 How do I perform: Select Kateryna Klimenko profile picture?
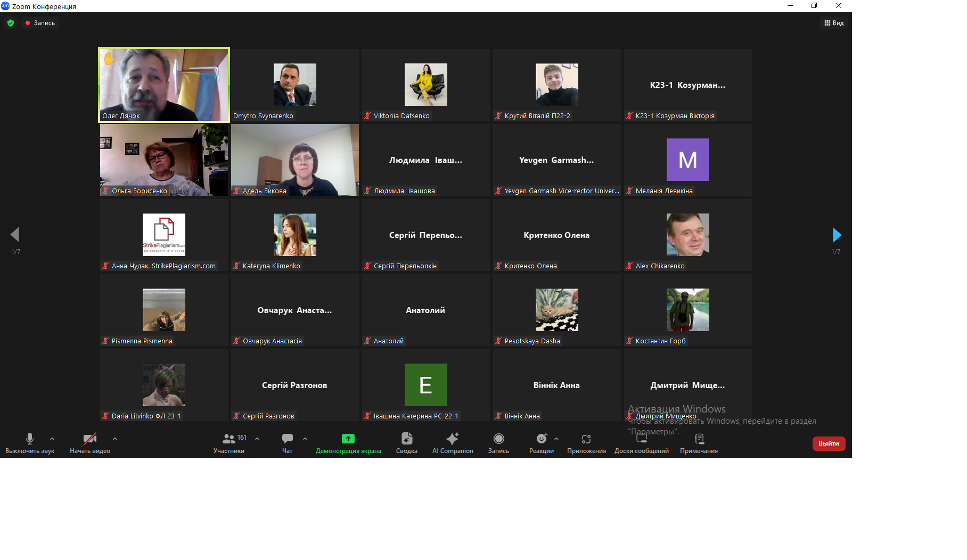[x=295, y=235]
